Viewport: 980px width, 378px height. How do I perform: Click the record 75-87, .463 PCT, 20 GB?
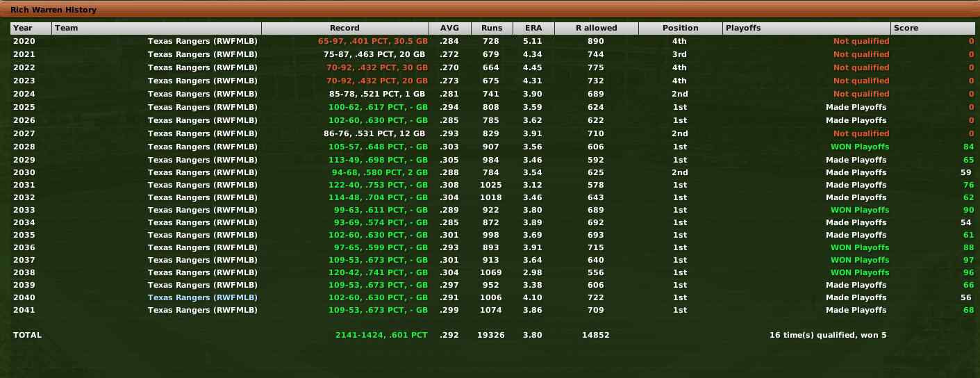[376, 54]
